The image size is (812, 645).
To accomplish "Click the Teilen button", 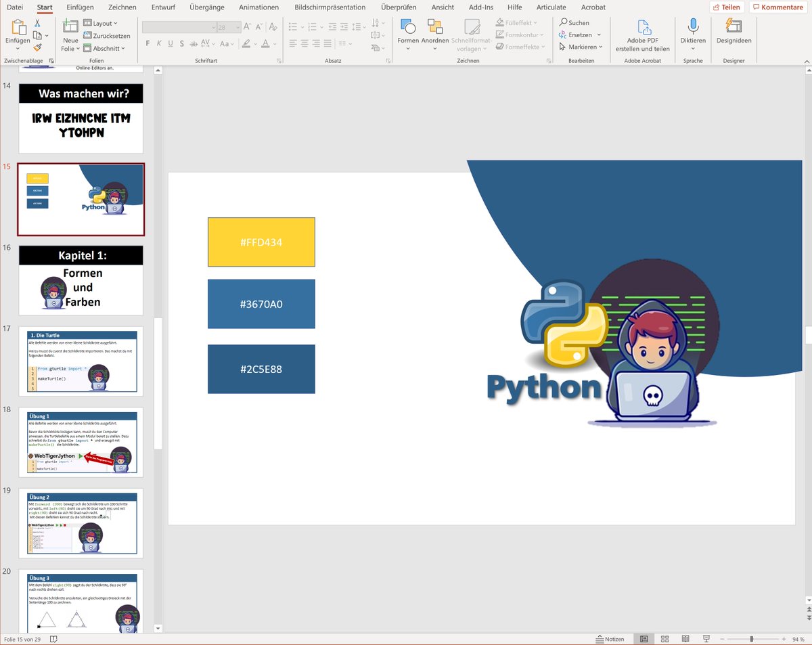I will [x=727, y=7].
